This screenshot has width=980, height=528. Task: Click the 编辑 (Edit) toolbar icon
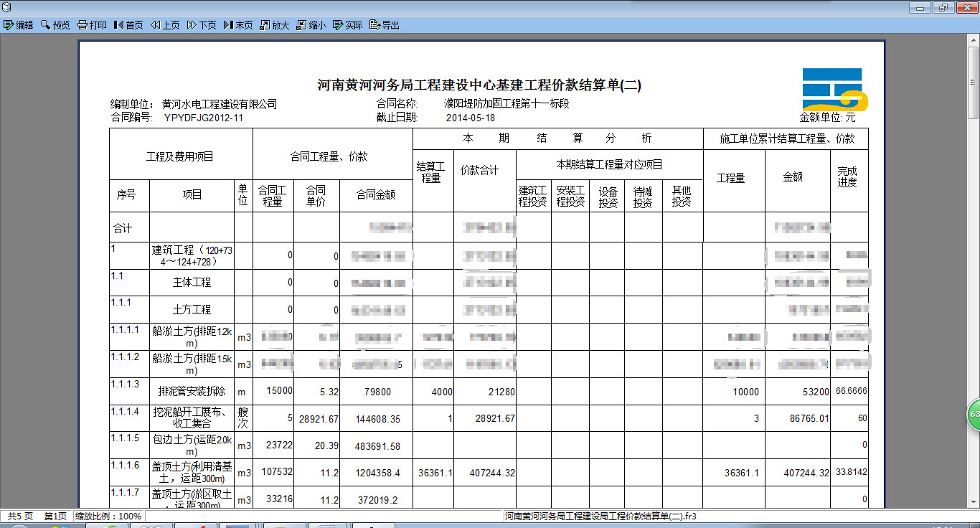tap(19, 25)
